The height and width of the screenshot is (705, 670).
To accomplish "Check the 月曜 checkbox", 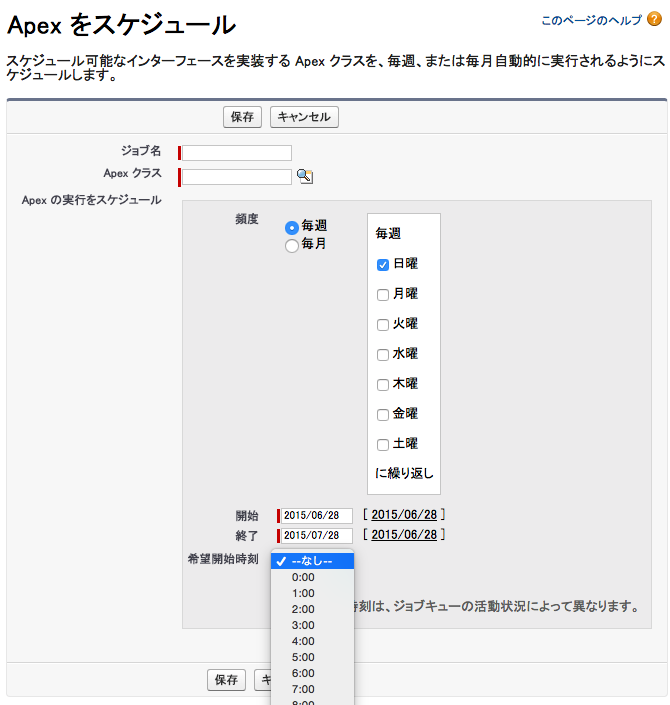I will point(383,295).
